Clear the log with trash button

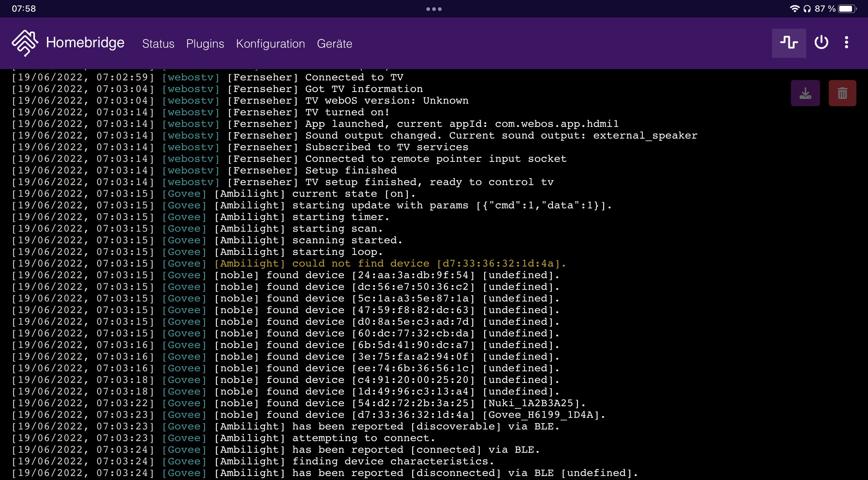(842, 93)
